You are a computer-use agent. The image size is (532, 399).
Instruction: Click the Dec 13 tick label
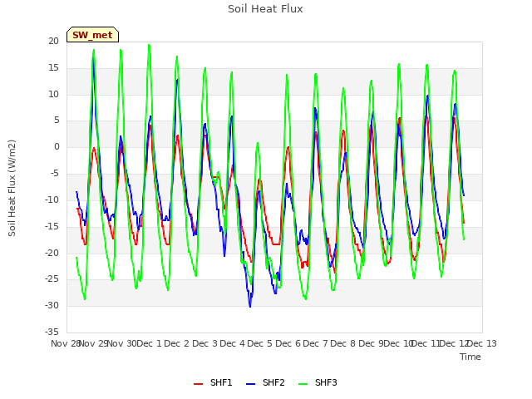click(x=482, y=343)
